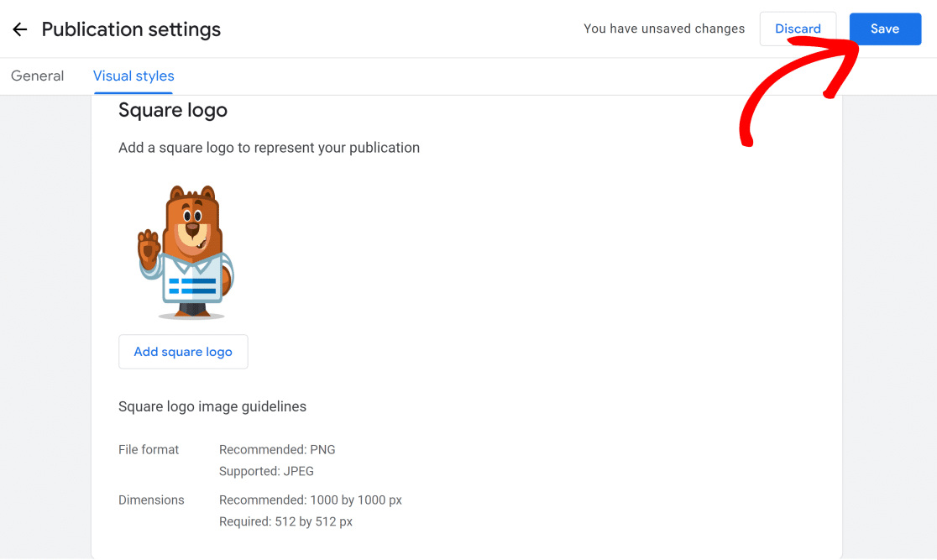Select the Visual styles tab

[133, 76]
